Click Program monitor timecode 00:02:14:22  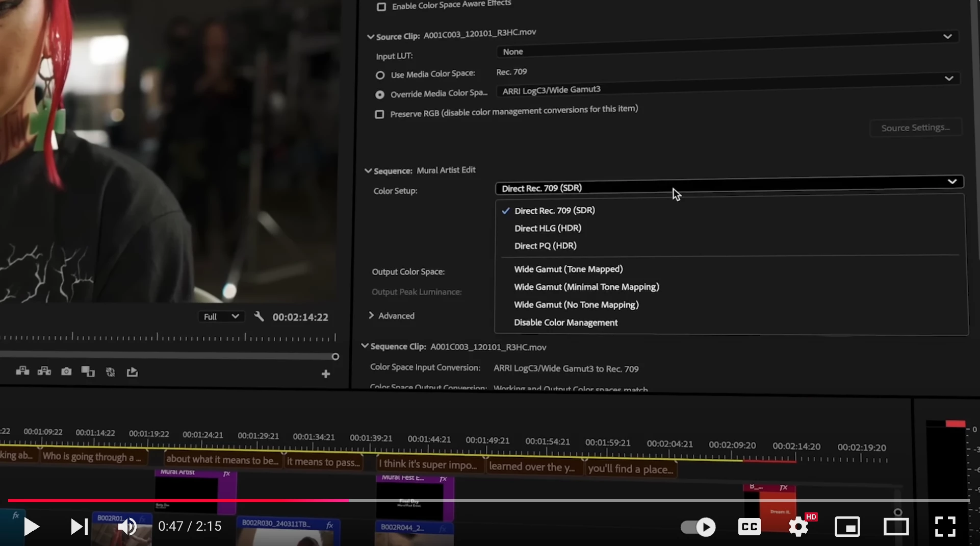click(x=300, y=317)
